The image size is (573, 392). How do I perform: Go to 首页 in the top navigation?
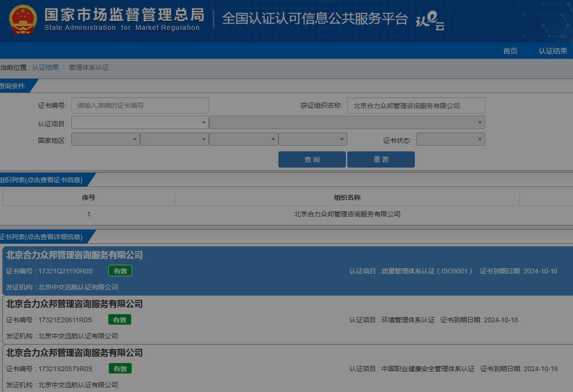pyautogui.click(x=510, y=51)
